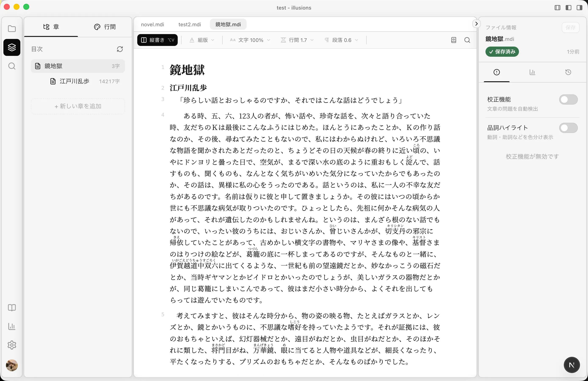This screenshot has width=588, height=381.
Task: Toggle 縦書き vertical writing mode
Action: [x=157, y=40]
